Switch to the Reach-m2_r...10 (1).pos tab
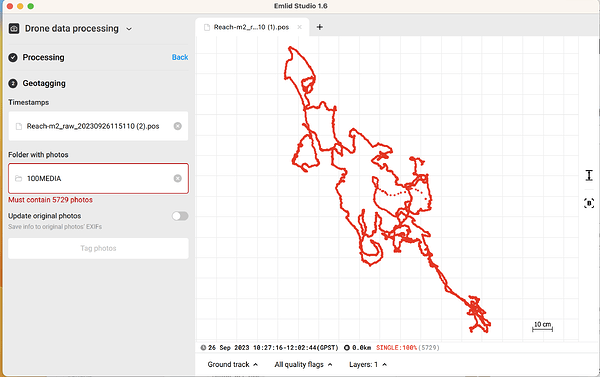The height and width of the screenshot is (377, 600). (251, 27)
